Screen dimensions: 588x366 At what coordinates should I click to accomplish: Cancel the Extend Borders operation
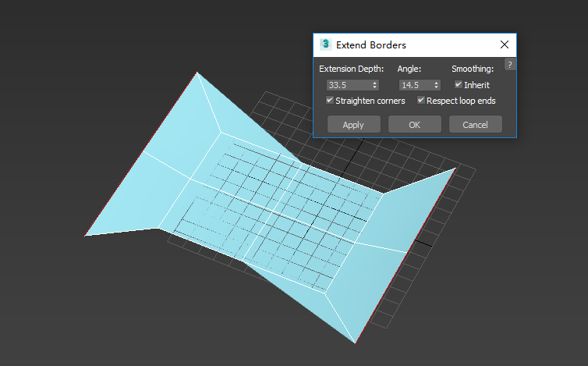(475, 125)
